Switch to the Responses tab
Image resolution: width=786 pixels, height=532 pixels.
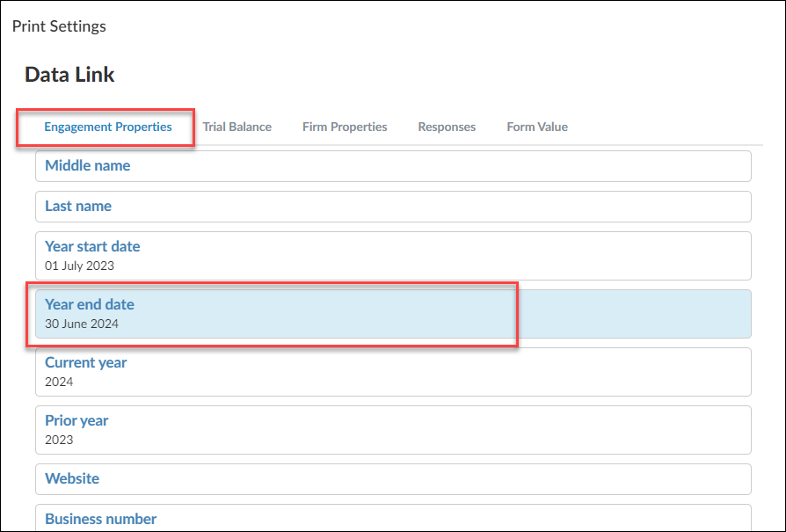point(447,127)
